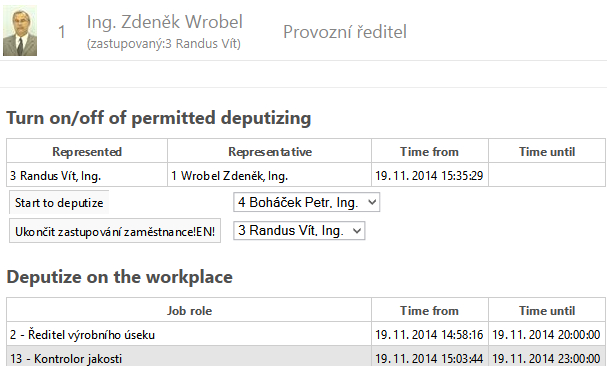Click the zastupovaný: 3 Randus Vít subtitle

164,44
